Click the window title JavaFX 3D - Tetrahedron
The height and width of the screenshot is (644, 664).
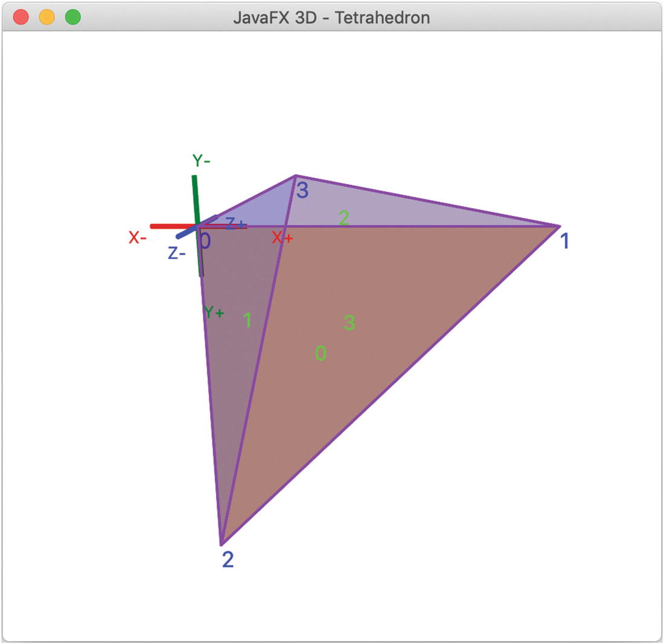331,18
